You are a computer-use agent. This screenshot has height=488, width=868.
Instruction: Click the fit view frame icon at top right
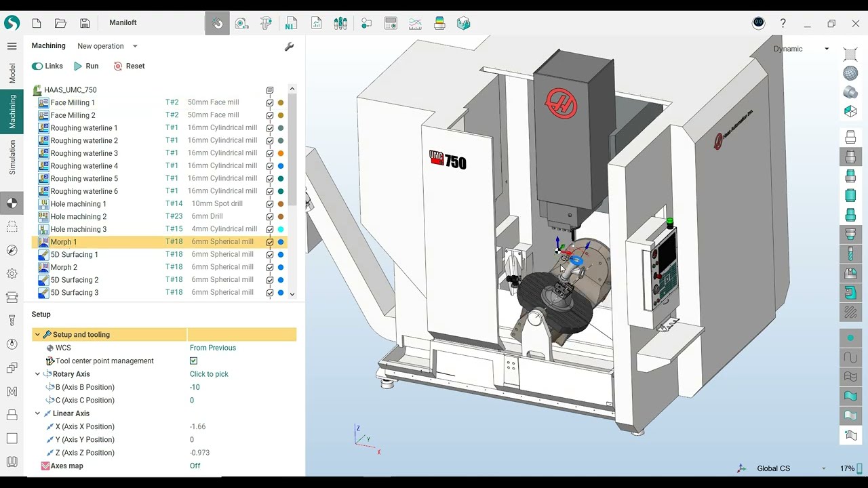coord(850,54)
